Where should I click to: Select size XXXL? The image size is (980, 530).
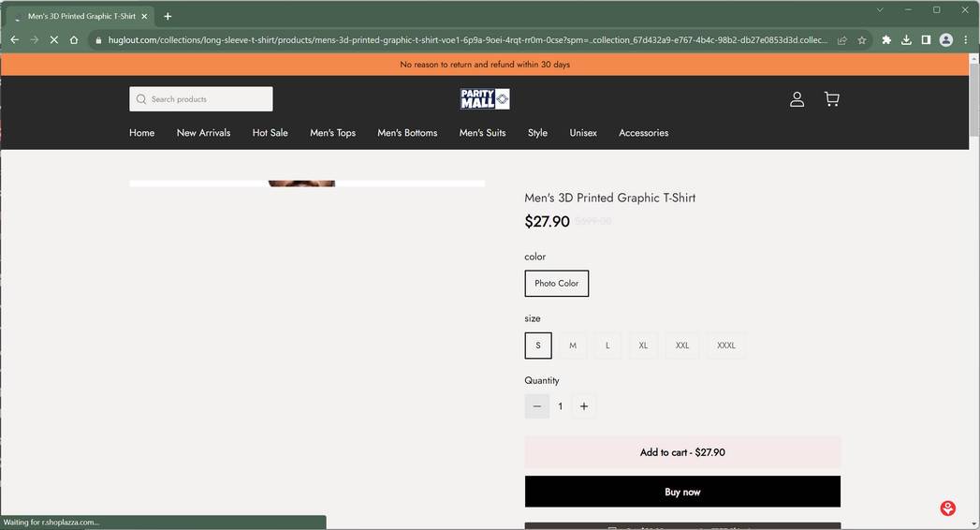tap(726, 346)
